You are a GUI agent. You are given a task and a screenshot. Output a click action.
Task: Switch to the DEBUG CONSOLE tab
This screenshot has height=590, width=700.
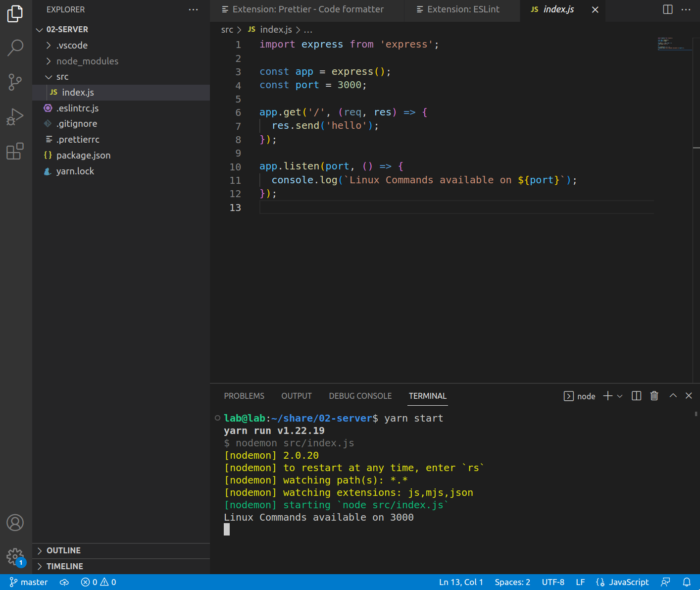(x=360, y=396)
